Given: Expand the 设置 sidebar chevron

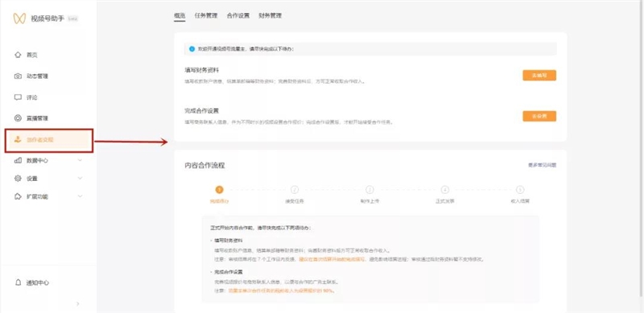Looking at the screenshot, I should 80,179.
